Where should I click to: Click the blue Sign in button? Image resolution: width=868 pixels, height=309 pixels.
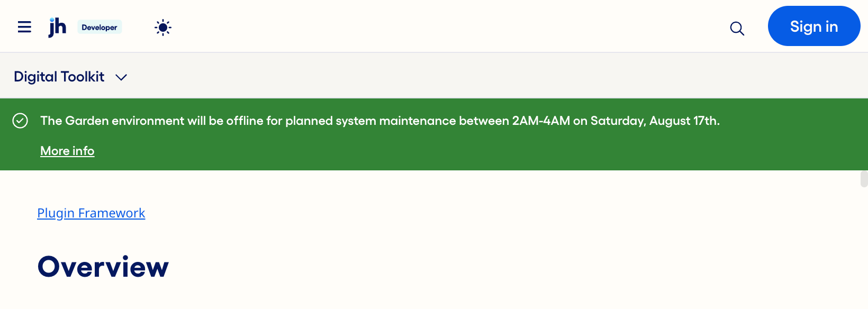click(x=813, y=26)
